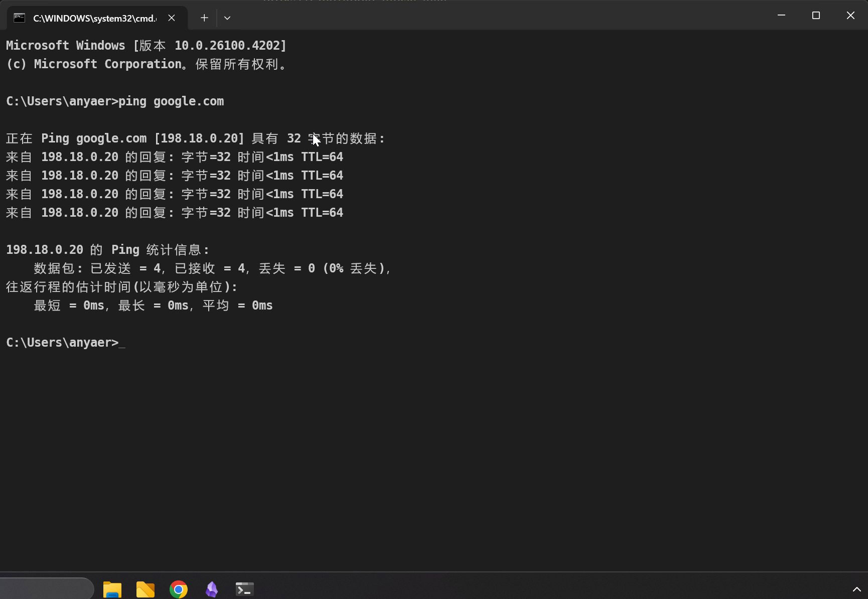Select the C:\WINDOWS\system32\cmd tab title
The image size is (868, 599).
pos(94,18)
